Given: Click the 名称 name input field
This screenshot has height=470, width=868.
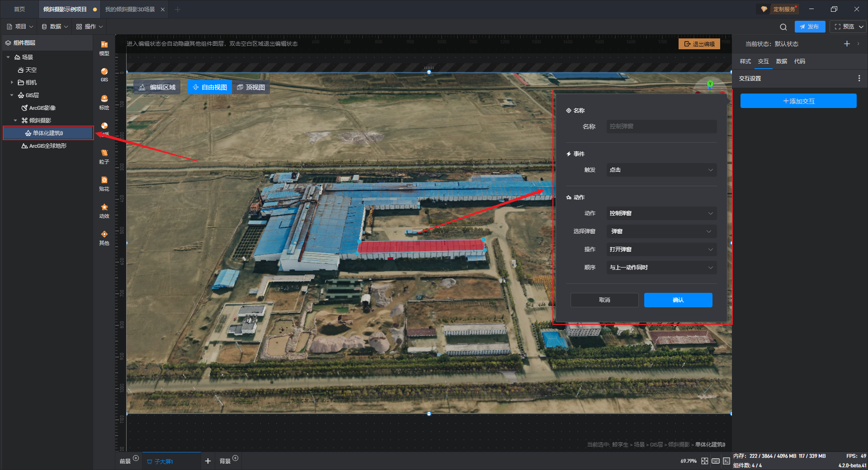Looking at the screenshot, I should (x=661, y=127).
